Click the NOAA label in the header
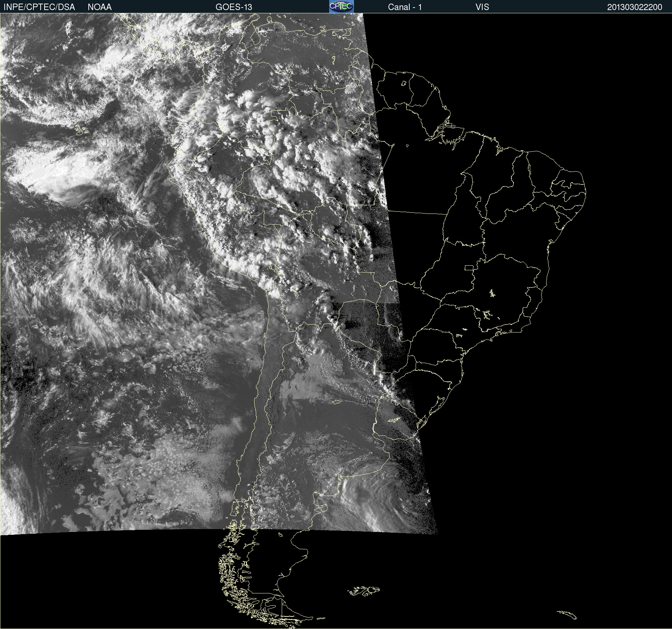672x629 pixels. (100, 7)
